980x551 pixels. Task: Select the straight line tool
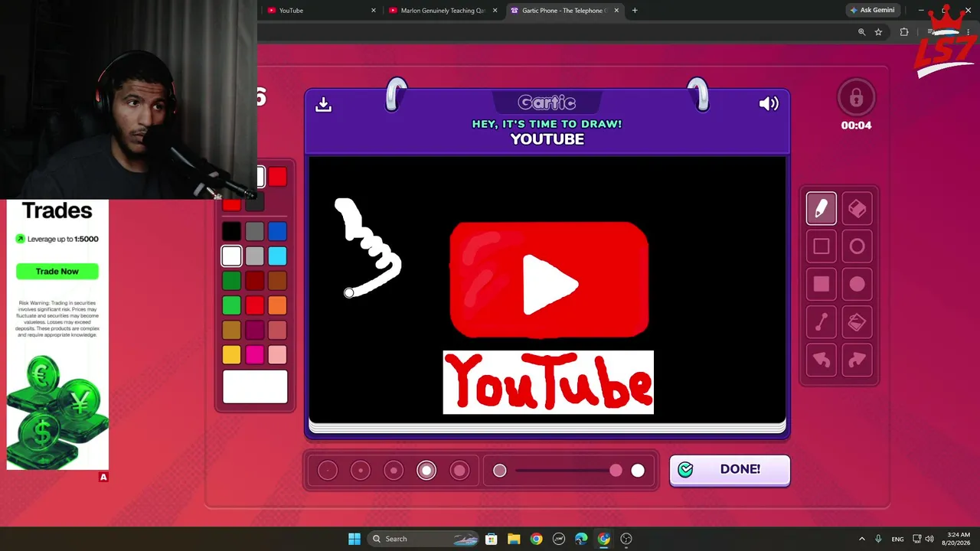coord(821,322)
